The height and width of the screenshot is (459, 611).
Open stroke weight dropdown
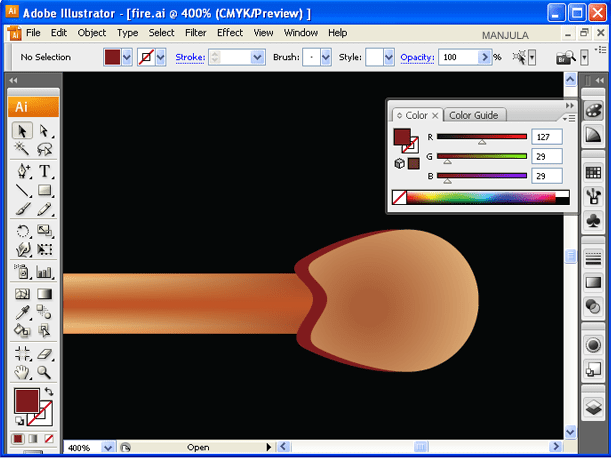(257, 57)
